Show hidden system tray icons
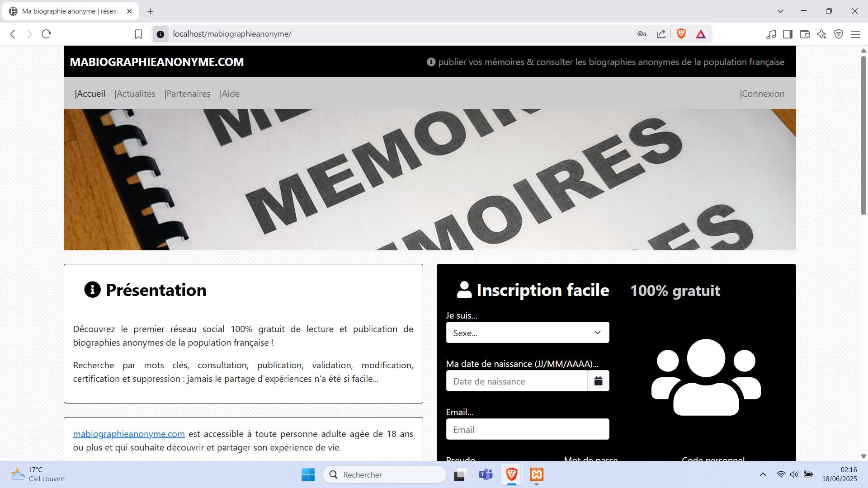 (x=763, y=474)
